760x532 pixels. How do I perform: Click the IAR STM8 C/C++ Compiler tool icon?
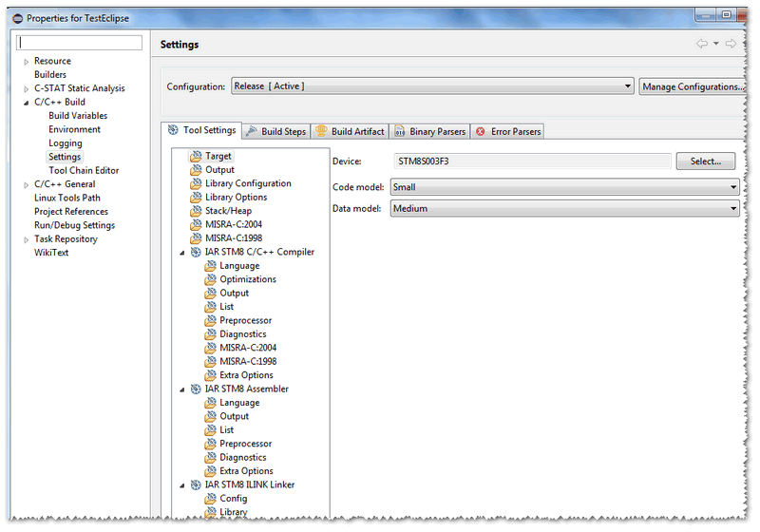pyautogui.click(x=196, y=252)
